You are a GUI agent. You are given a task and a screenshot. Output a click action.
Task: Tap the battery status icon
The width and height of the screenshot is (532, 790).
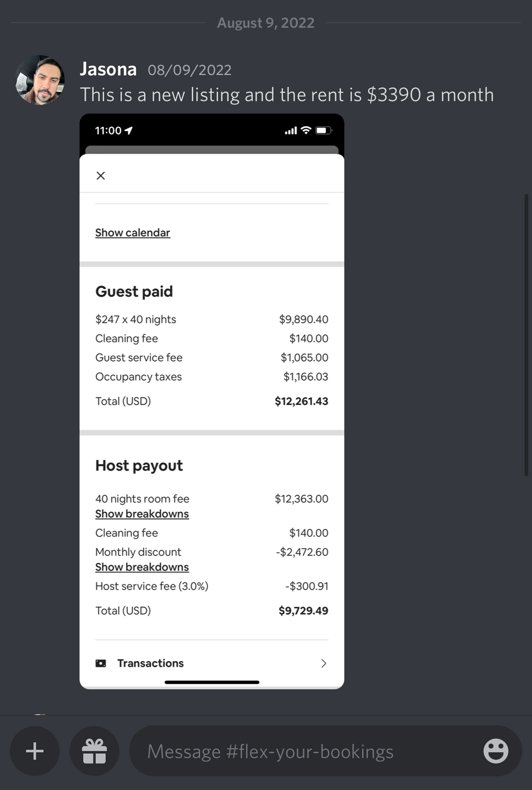(324, 131)
